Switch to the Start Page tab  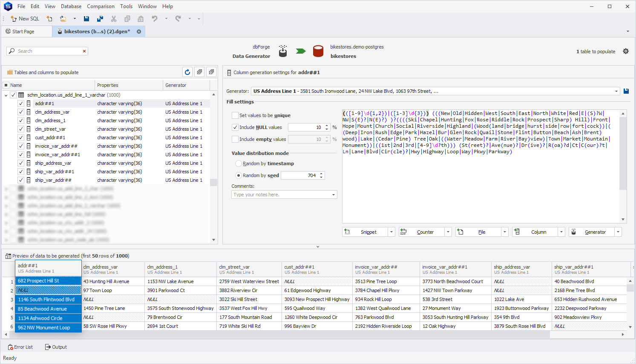coord(26,32)
